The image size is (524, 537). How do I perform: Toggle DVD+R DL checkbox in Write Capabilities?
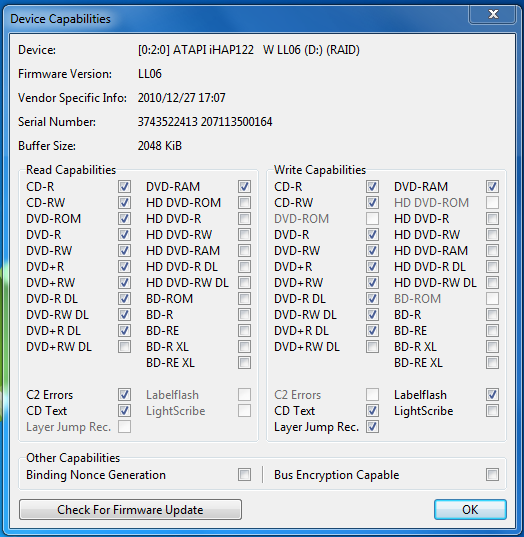pos(372,330)
